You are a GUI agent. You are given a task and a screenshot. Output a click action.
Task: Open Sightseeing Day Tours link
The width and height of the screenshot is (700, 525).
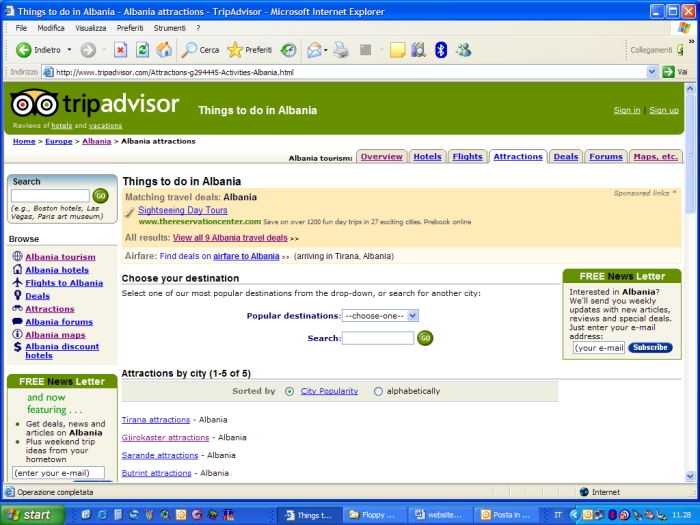click(x=183, y=210)
